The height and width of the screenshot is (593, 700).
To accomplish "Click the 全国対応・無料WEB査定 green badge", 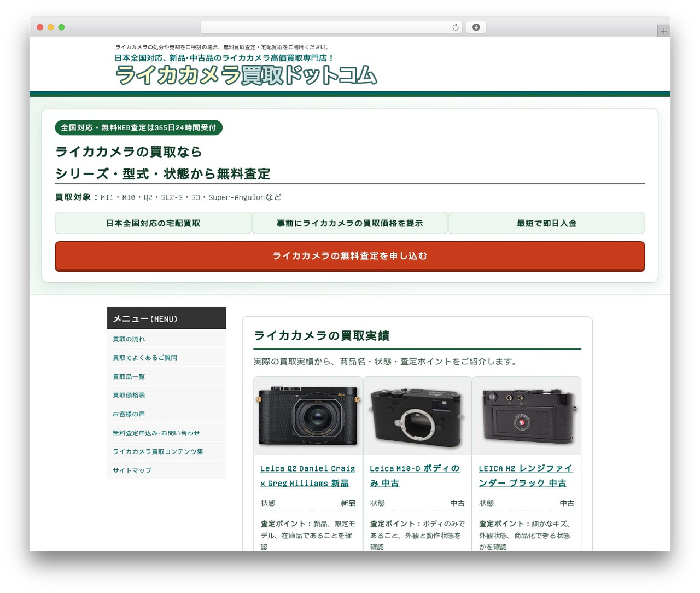I will [x=138, y=127].
